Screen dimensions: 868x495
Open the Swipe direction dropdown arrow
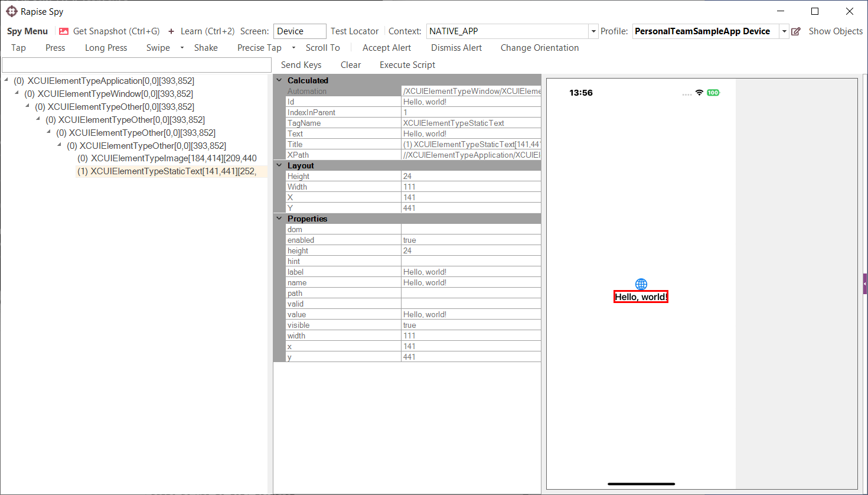[182, 48]
